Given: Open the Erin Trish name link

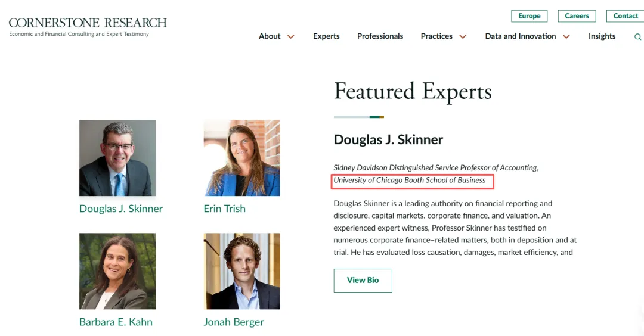Looking at the screenshot, I should [225, 209].
